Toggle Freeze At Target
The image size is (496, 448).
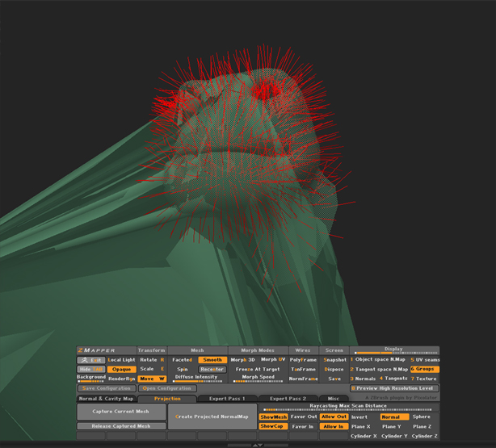258,369
